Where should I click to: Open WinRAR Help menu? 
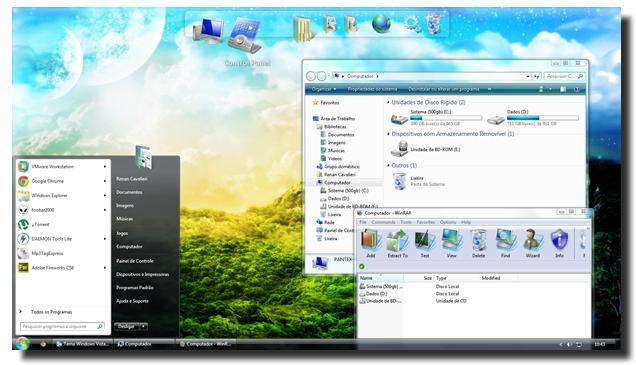tap(466, 222)
